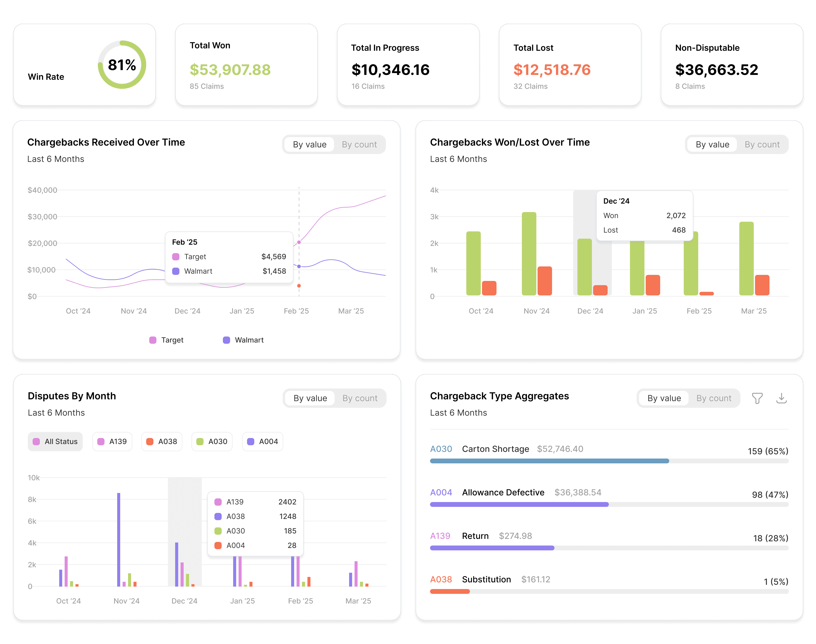The image size is (816, 644).
Task: Click the 16 Claims text
Action: [x=368, y=86]
